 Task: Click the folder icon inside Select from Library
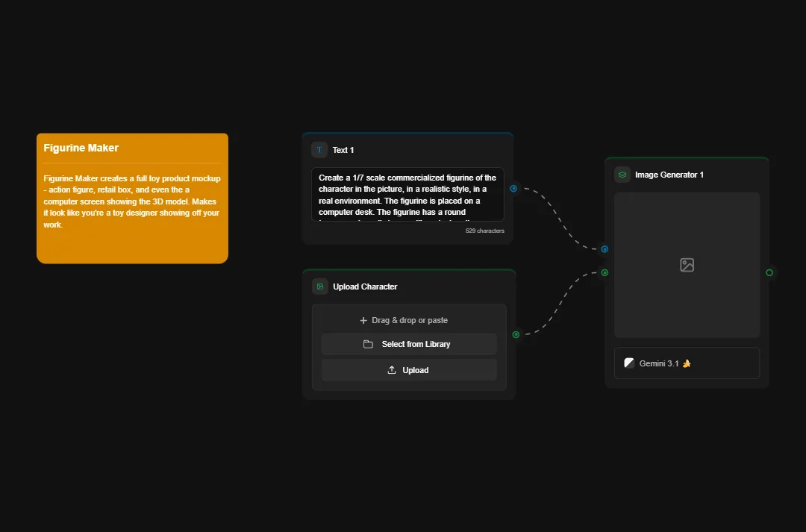369,344
